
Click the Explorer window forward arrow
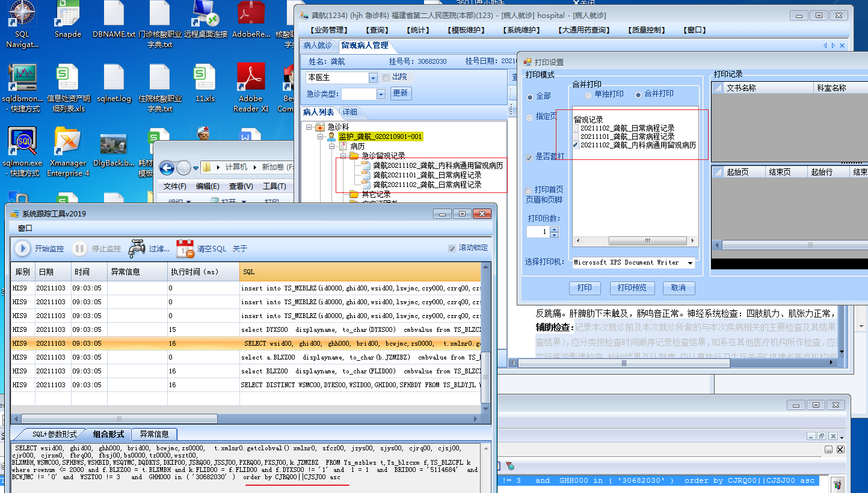point(184,167)
